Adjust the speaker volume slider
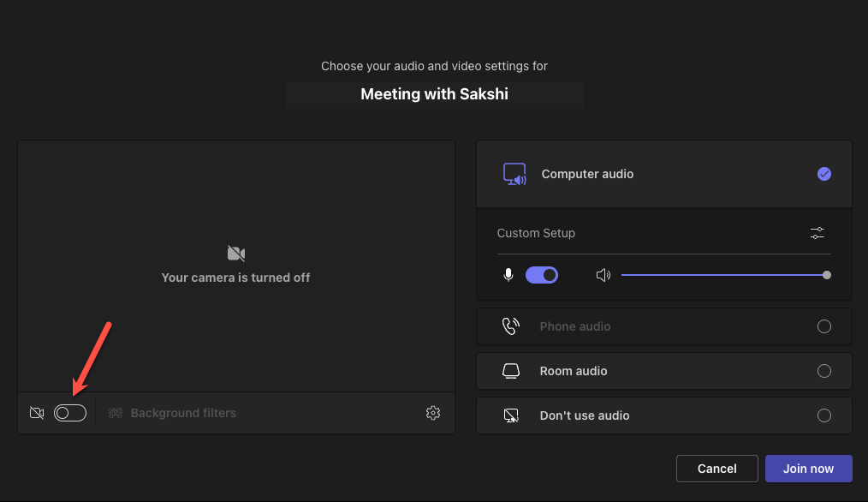 pos(827,274)
